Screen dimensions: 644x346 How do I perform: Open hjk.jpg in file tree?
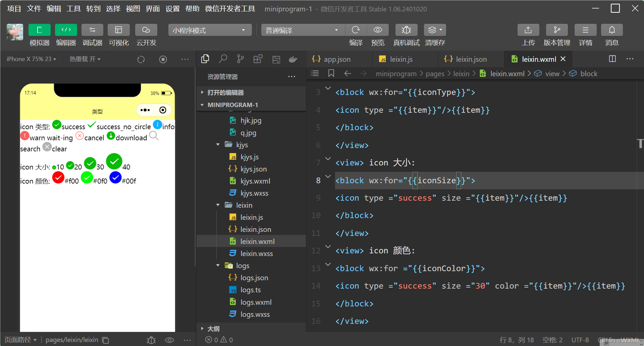point(251,120)
